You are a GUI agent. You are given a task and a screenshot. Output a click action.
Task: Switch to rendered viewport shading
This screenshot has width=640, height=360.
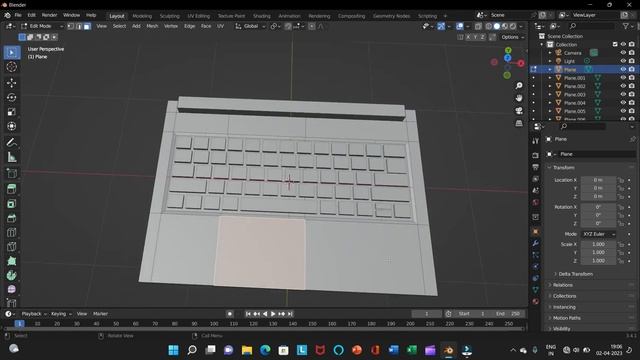[513, 27]
